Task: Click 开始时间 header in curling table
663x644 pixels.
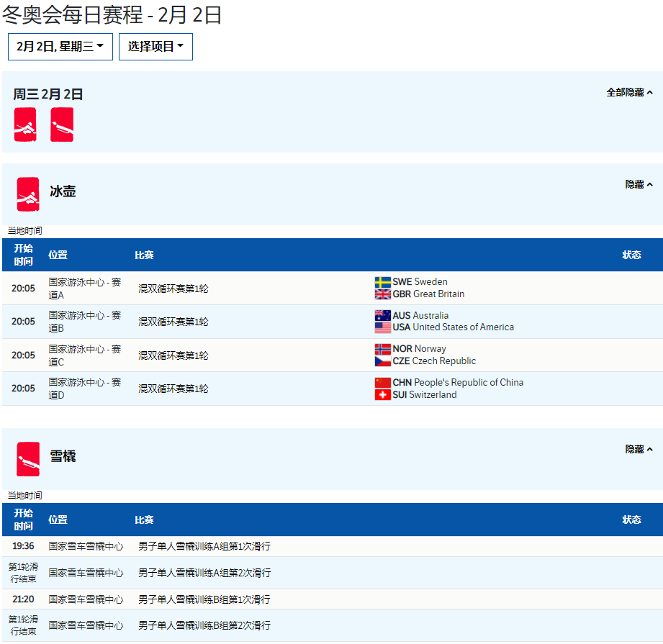Action: point(24,255)
